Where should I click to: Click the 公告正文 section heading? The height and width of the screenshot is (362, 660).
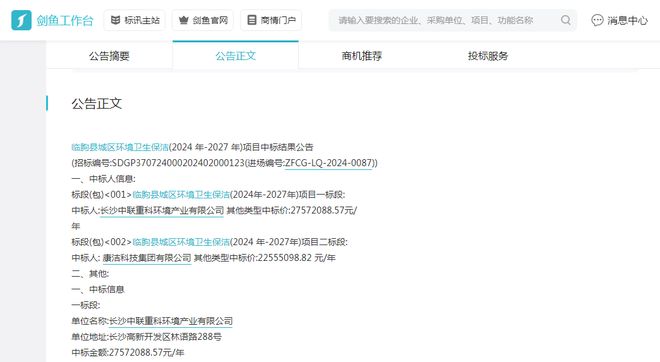coord(97,104)
